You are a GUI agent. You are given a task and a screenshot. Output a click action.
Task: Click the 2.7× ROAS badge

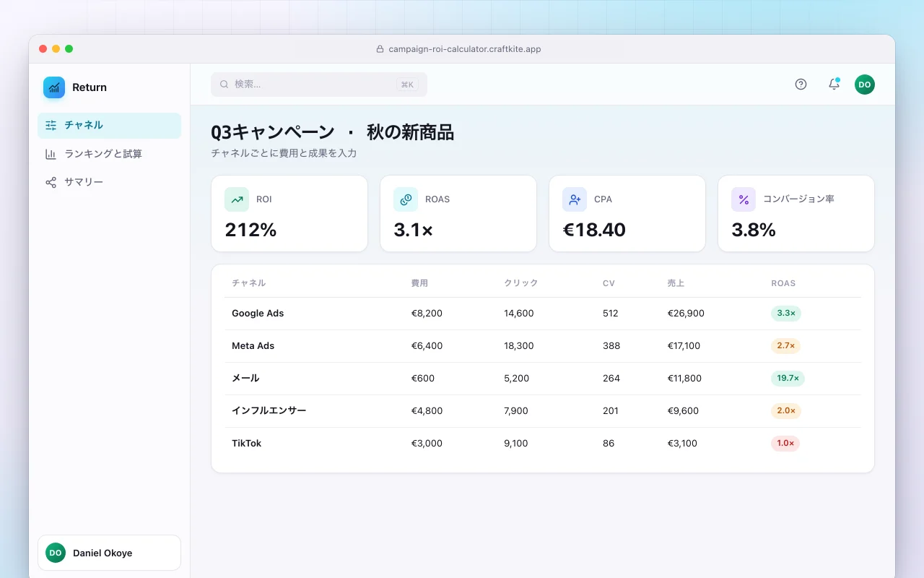(x=786, y=346)
